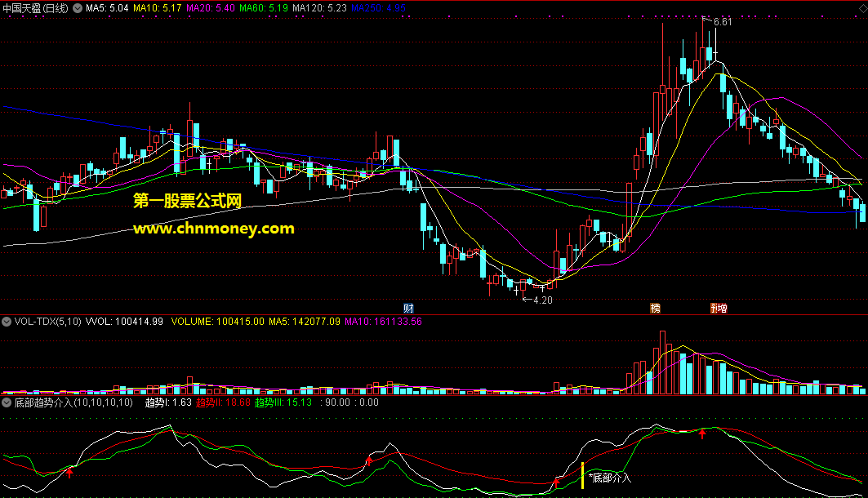Click volume MA10: 161133.56 label
This screenshot has width=868, height=498.
(383, 322)
